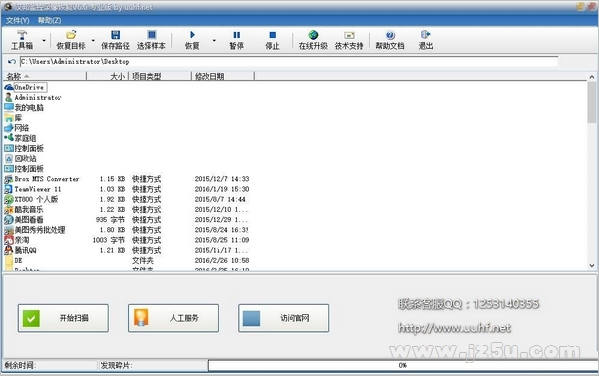
Task: Sort by 修改日期 column header
Action: (223, 76)
